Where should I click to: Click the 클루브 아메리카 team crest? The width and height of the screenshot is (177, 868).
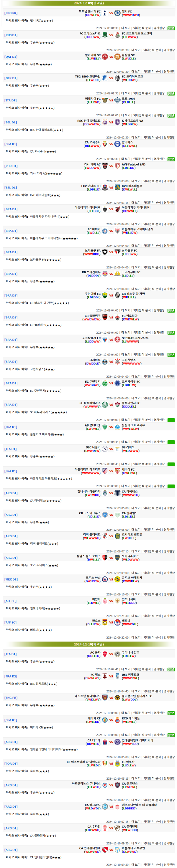117,579
